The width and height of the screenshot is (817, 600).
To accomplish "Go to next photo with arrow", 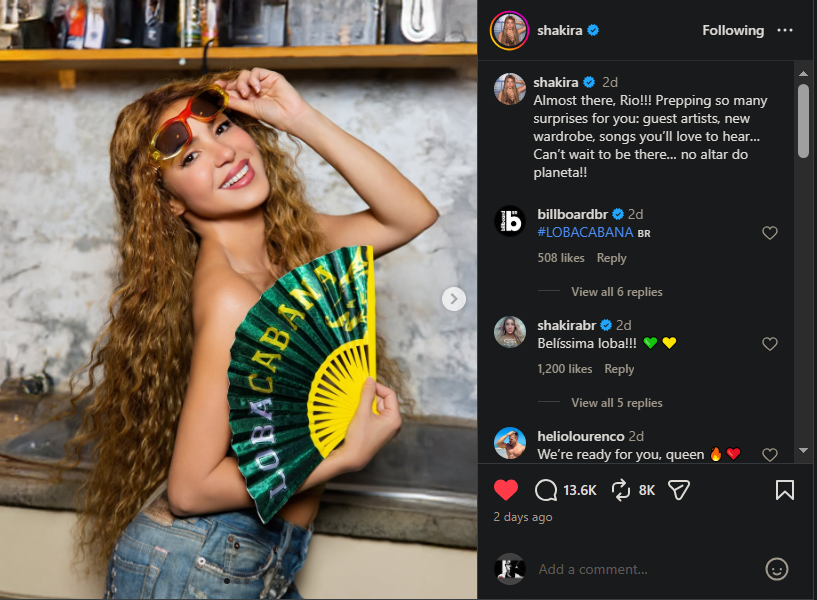I will [x=454, y=298].
